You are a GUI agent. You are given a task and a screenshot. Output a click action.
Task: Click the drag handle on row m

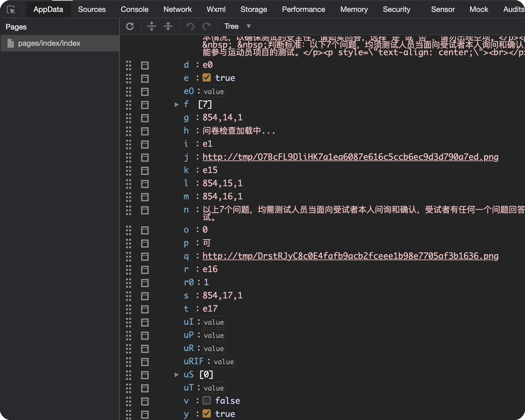[129, 197]
